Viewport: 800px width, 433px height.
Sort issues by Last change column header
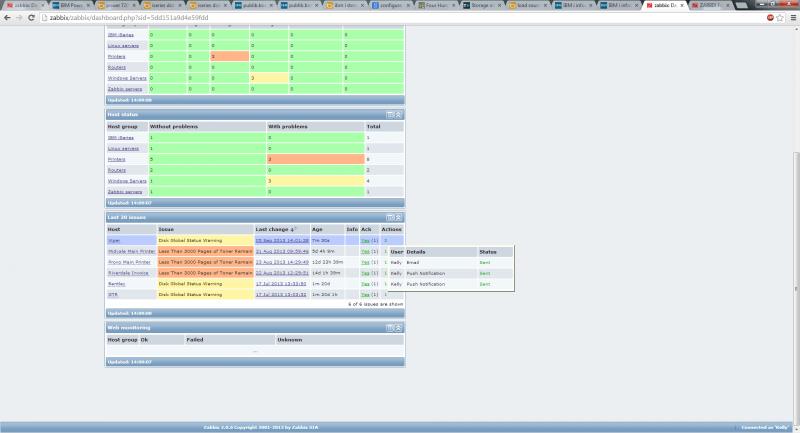[275, 230]
